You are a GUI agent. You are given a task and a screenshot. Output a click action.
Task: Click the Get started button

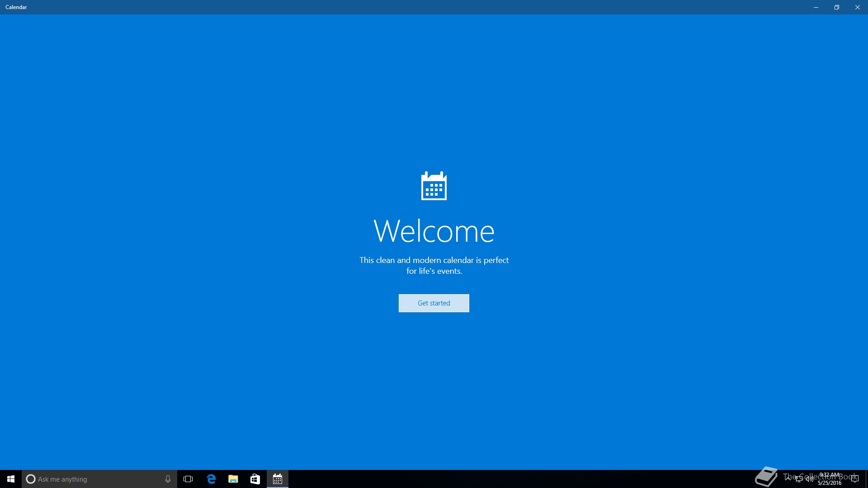(434, 303)
